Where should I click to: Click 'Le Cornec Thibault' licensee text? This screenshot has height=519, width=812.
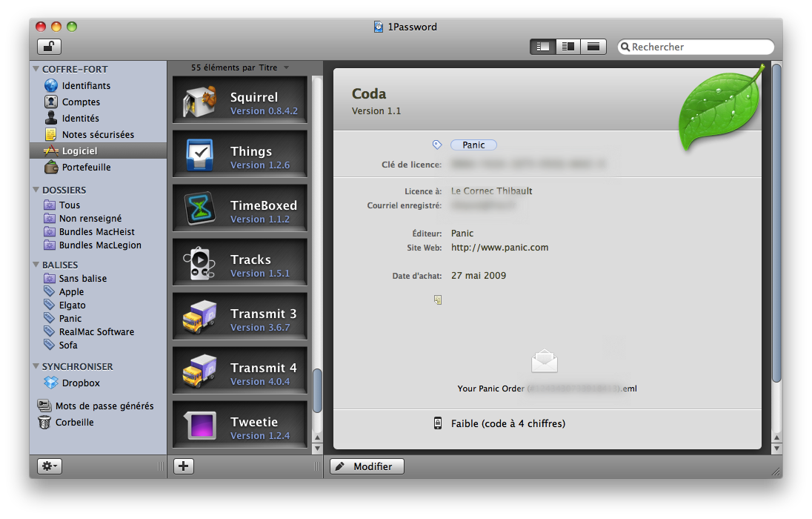tap(491, 191)
